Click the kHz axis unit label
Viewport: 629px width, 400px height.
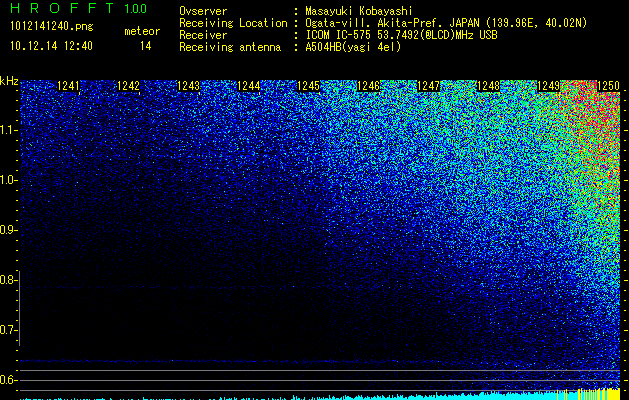coord(9,81)
